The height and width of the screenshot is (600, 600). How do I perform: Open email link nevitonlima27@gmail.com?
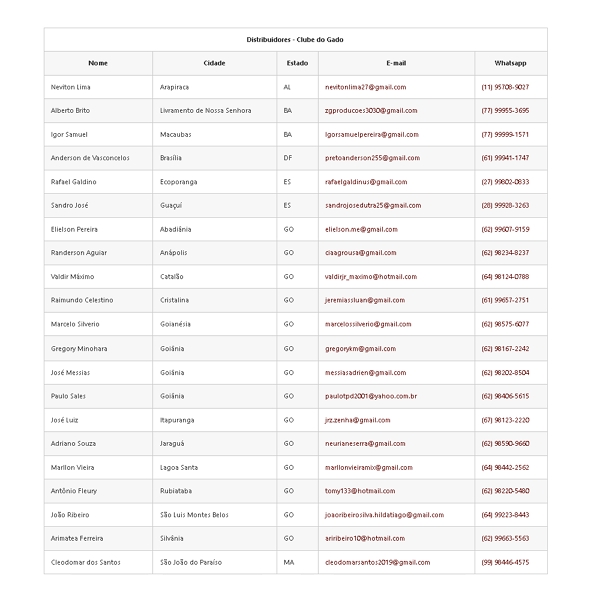[365, 87]
